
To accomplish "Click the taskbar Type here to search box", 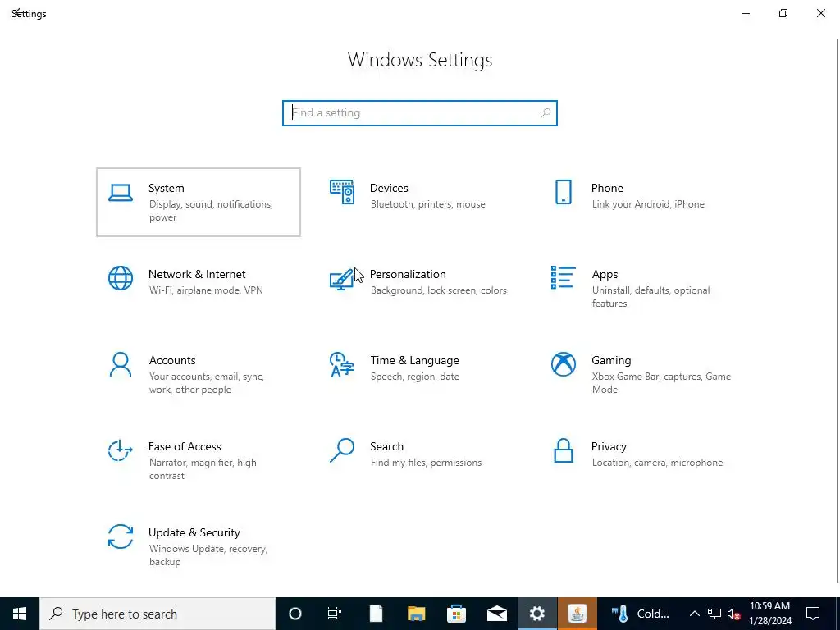I will click(157, 614).
